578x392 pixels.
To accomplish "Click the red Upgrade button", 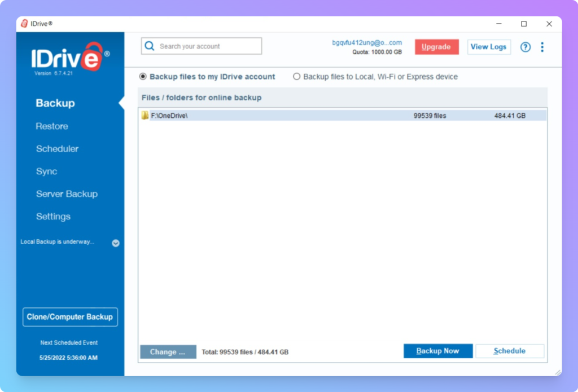I will 436,47.
